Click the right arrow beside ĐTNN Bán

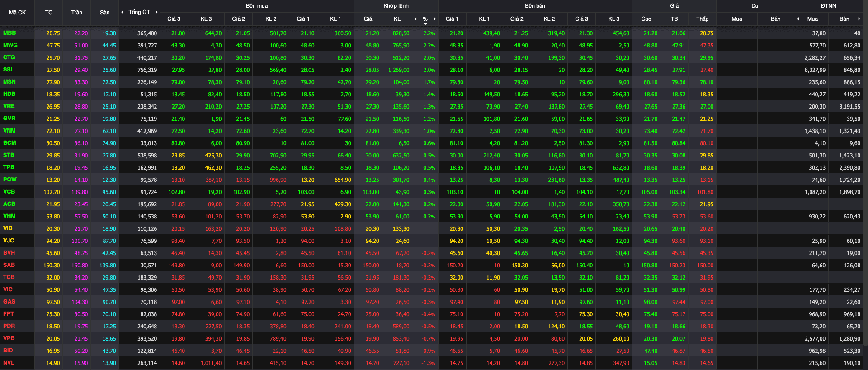coord(859,19)
